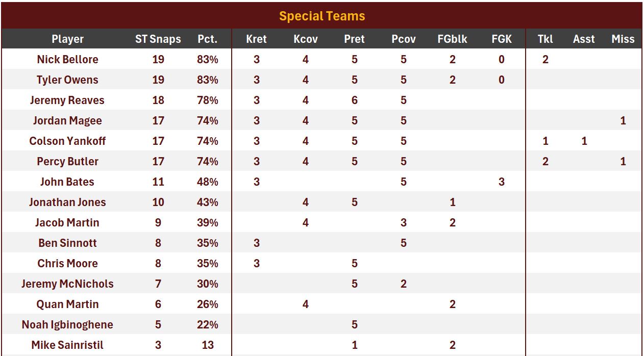The width and height of the screenshot is (644, 356).
Task: Select the Asst column header
Action: pyautogui.click(x=584, y=39)
